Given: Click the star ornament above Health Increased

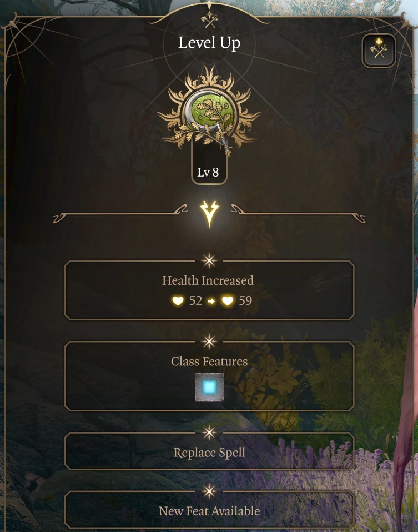Looking at the screenshot, I should (x=209, y=260).
